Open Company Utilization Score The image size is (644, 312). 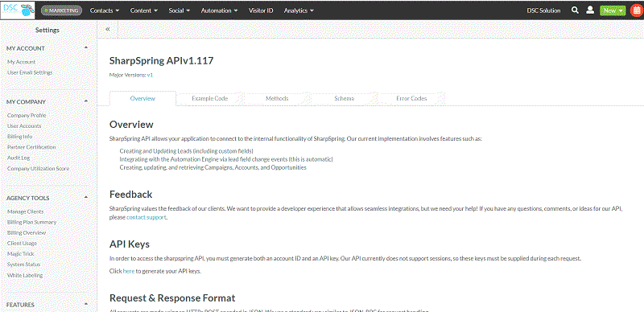[x=38, y=169]
